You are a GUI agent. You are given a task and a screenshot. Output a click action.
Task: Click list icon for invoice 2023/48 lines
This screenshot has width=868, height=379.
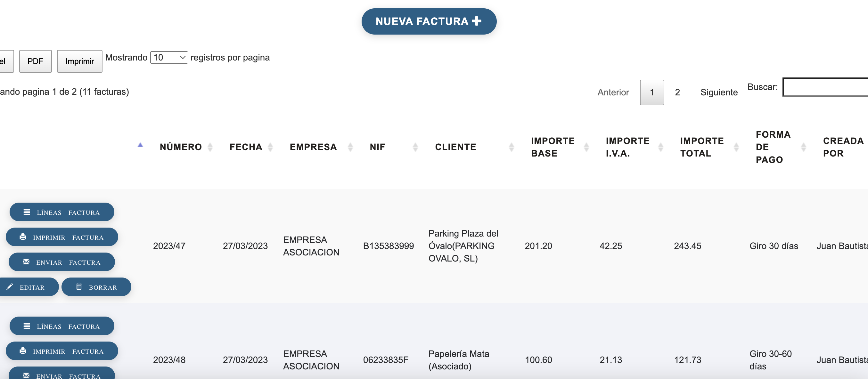coord(27,326)
